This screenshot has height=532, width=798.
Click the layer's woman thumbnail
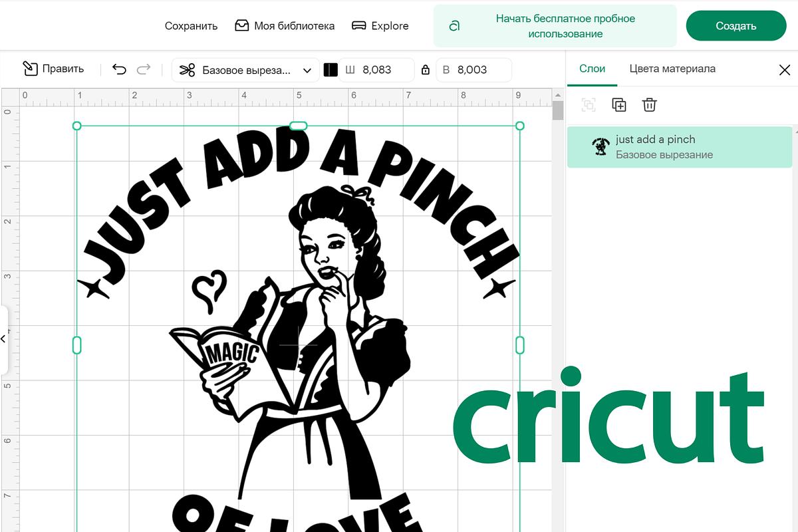click(600, 146)
